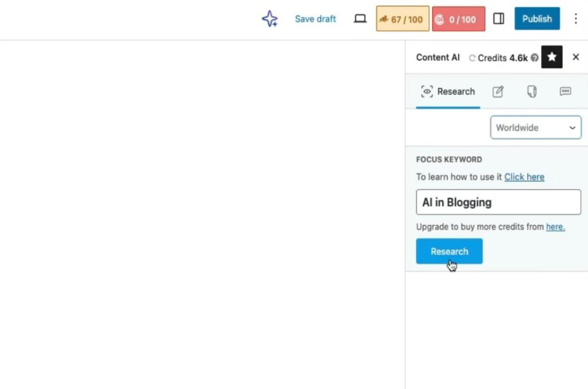The height and width of the screenshot is (389, 588).
Task: Toggle the settings sidebar panel icon
Action: 499,19
